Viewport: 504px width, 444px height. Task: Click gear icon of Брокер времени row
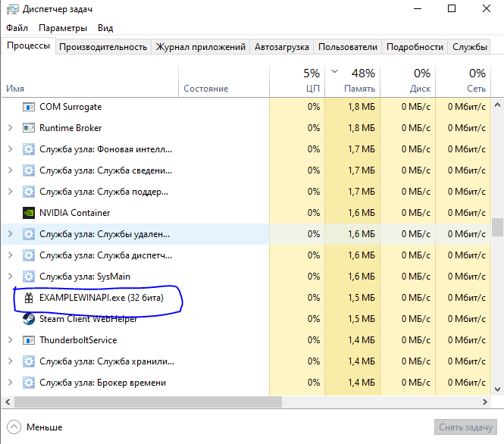(x=29, y=383)
